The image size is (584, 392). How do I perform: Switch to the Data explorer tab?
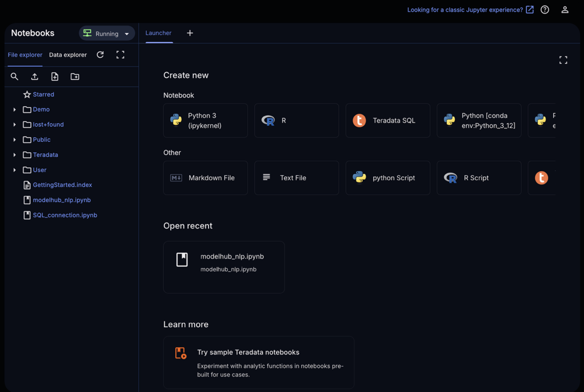(x=68, y=55)
